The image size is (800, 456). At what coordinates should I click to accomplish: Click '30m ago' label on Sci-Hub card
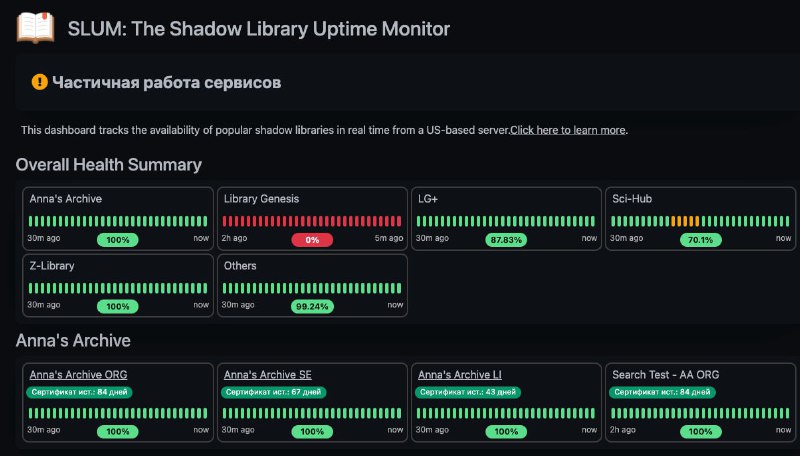627,238
